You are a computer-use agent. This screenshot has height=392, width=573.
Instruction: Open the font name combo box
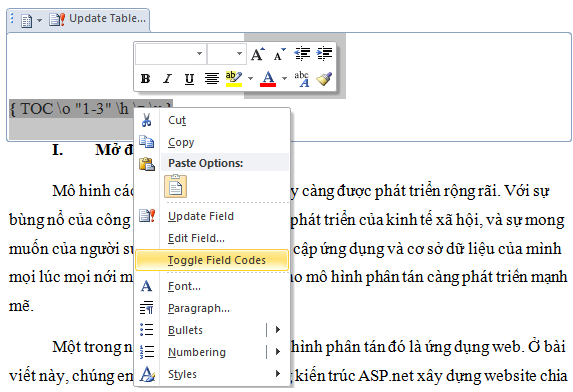tap(171, 54)
